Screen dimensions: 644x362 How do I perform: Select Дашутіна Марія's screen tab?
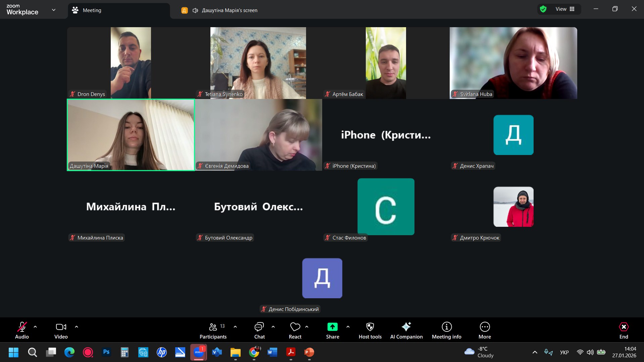coord(229,10)
